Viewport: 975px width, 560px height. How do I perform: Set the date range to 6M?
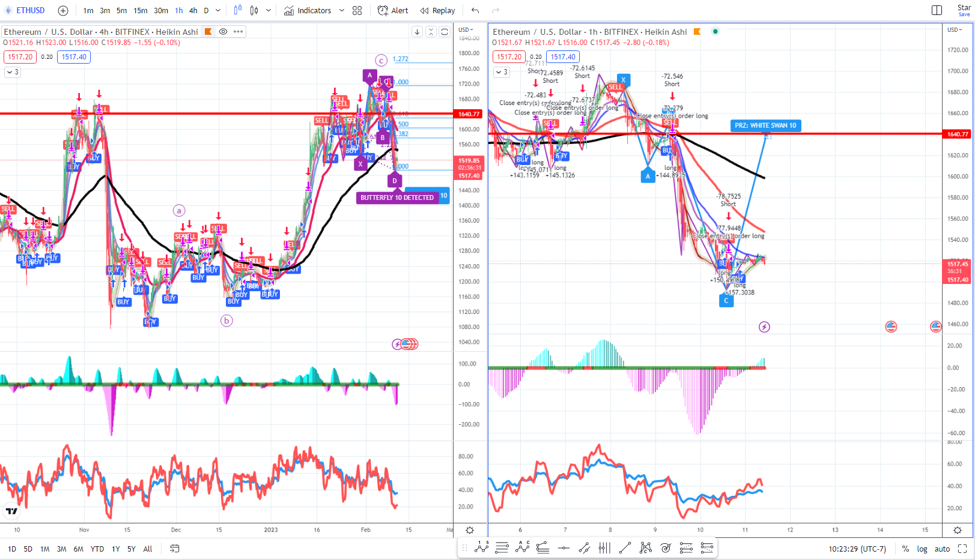coord(78,549)
